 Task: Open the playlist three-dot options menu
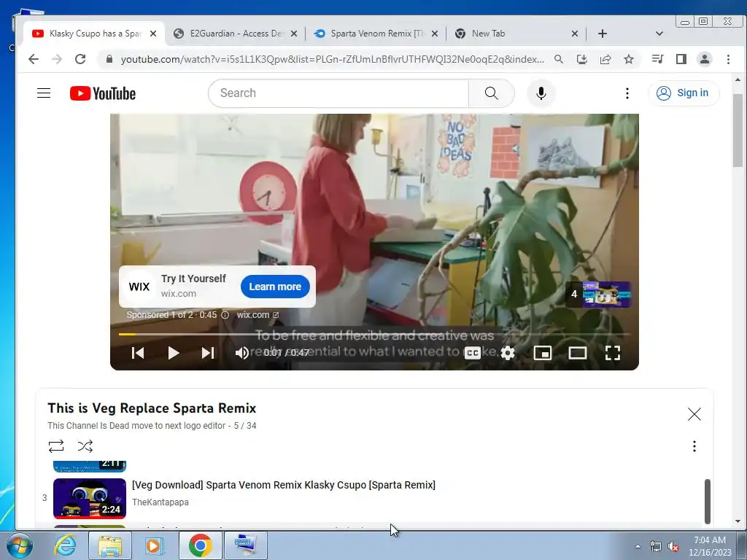tap(694, 446)
